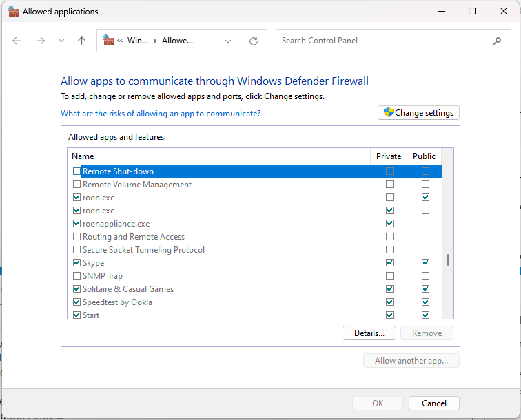Click the Private column header
This screenshot has width=521, height=420.
389,156
